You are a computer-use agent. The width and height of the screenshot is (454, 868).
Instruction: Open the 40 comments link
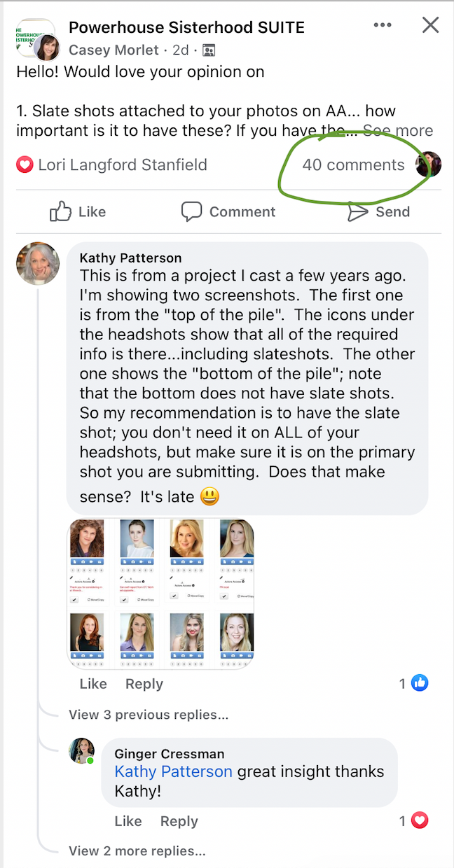353,165
